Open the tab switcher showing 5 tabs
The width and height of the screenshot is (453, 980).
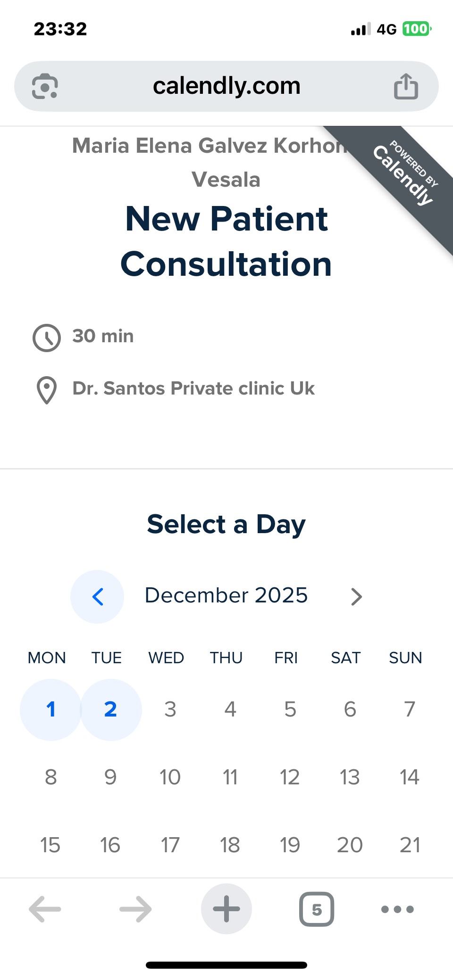tap(317, 909)
